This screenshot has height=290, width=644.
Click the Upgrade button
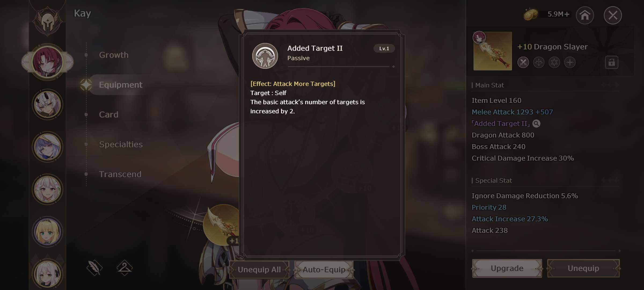pos(507,268)
